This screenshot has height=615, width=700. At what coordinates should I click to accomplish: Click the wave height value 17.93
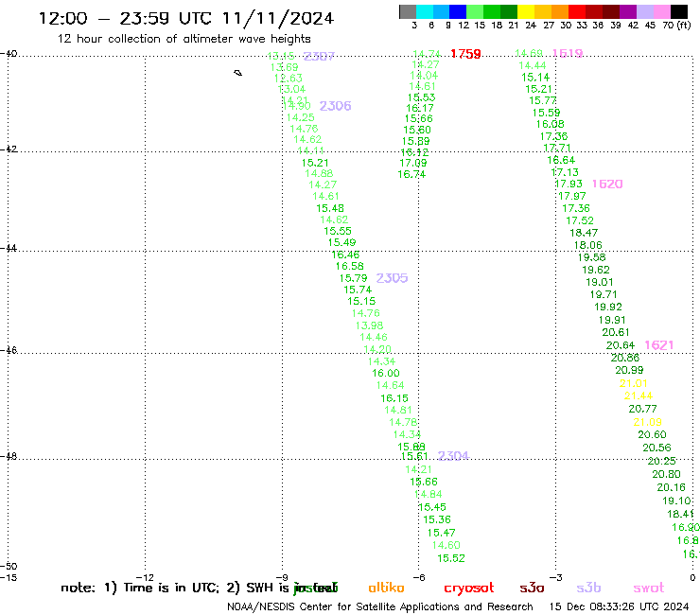click(x=569, y=184)
